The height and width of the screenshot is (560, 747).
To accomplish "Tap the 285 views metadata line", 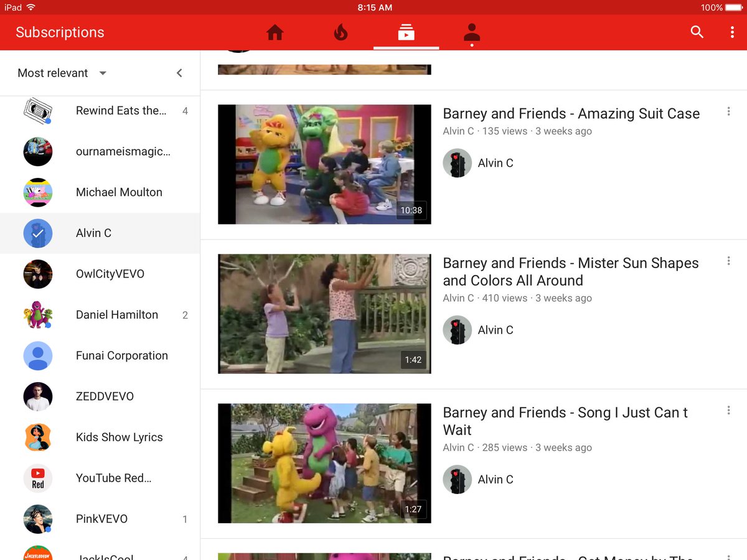I will point(517,447).
